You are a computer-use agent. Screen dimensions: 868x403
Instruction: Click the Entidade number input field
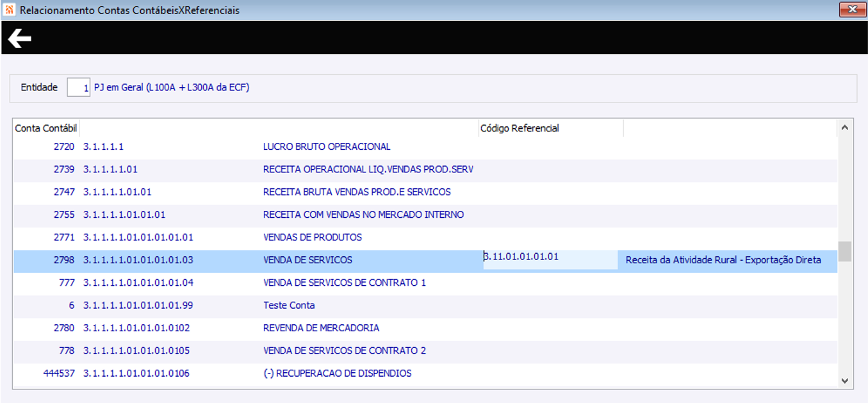pos(79,87)
